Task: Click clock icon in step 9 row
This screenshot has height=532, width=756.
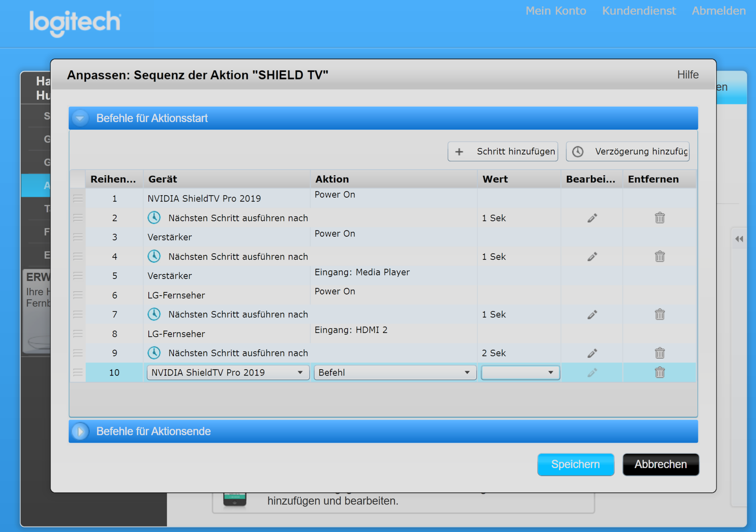Action: click(x=154, y=353)
